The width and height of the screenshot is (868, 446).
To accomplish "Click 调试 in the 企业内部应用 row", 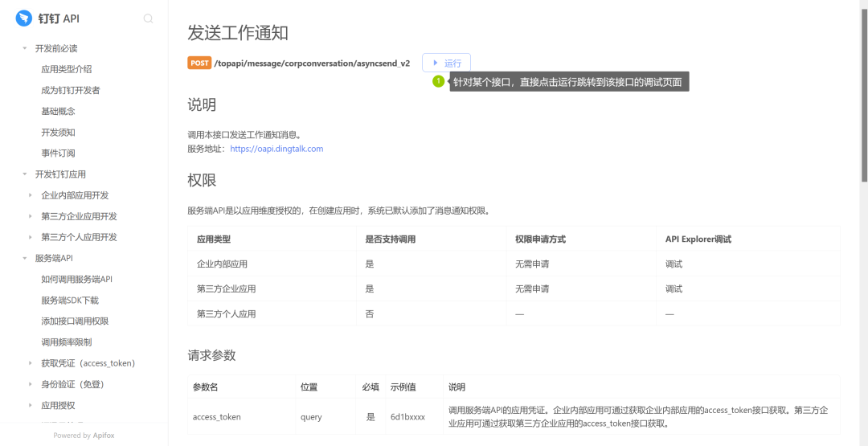I will point(674,264).
